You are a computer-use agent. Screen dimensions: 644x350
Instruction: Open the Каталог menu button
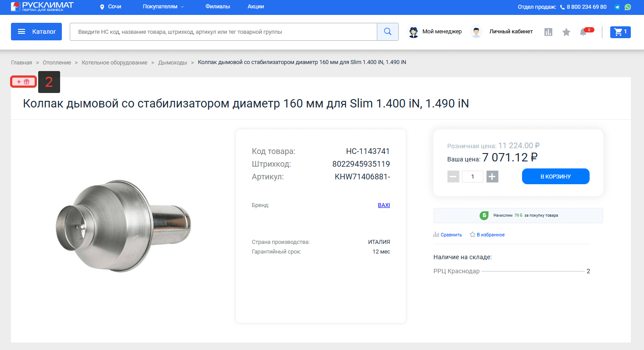36,32
